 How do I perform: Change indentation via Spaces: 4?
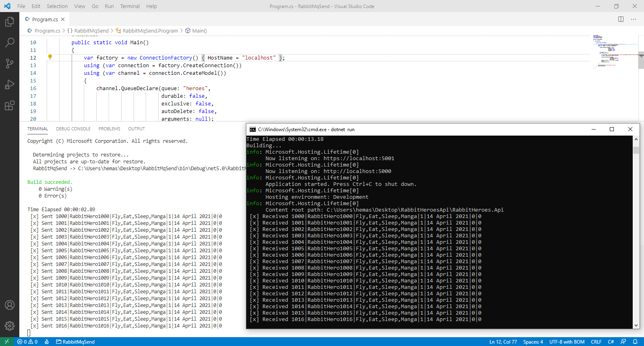[533, 342]
